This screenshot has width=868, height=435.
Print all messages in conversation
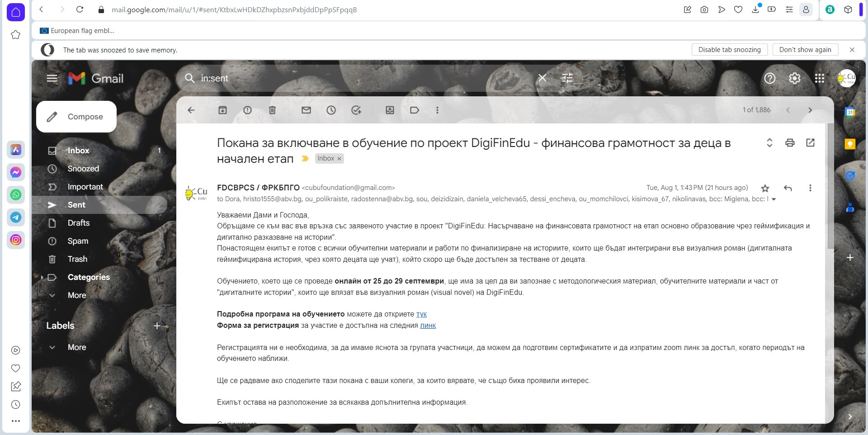point(790,143)
